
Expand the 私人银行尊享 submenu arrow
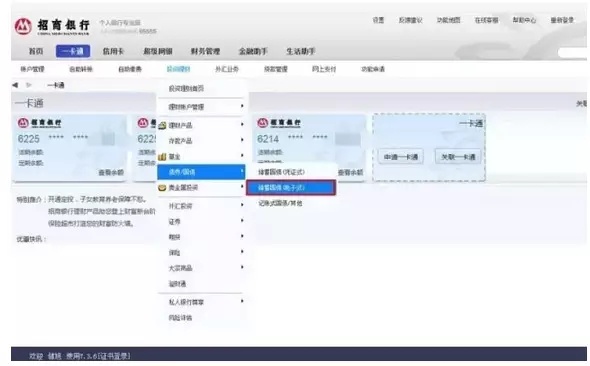coord(242,301)
